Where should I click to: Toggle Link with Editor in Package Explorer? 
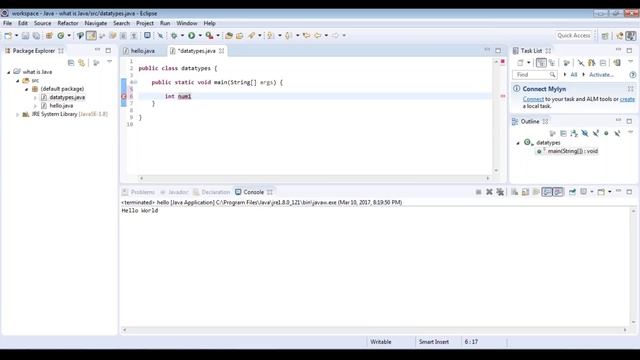tap(82, 63)
